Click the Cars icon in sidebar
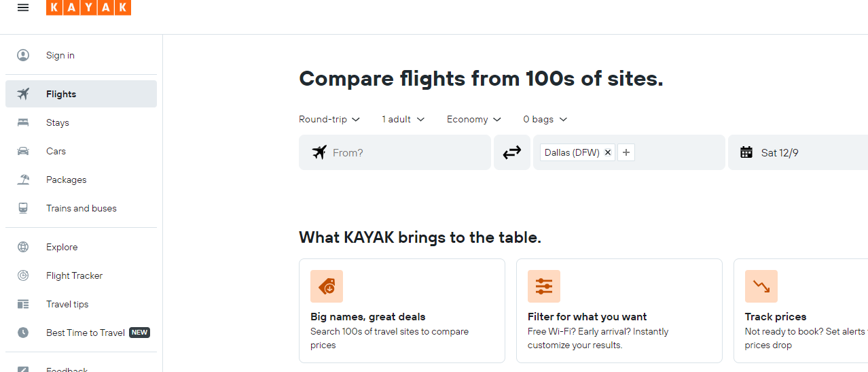Viewport: 868px width, 372px height. coord(23,151)
